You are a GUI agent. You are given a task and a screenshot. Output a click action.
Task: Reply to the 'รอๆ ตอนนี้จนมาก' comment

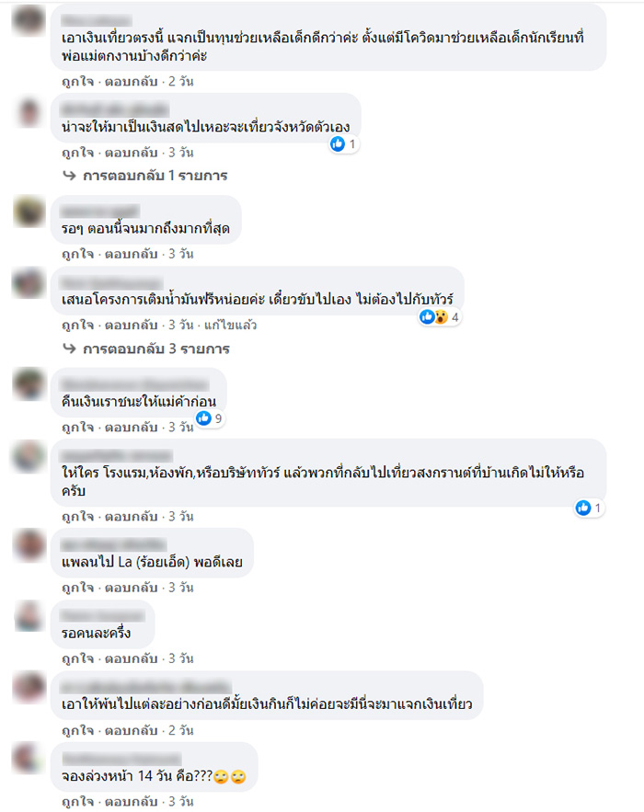131,254
